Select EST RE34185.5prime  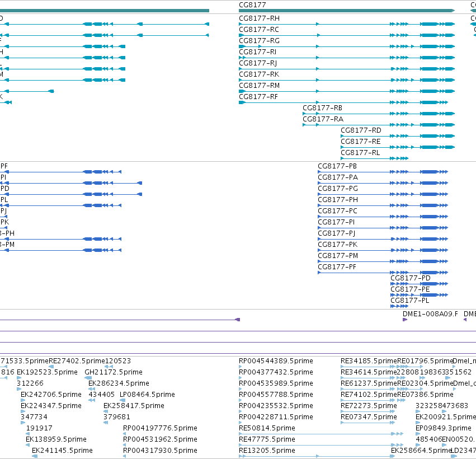(369, 361)
